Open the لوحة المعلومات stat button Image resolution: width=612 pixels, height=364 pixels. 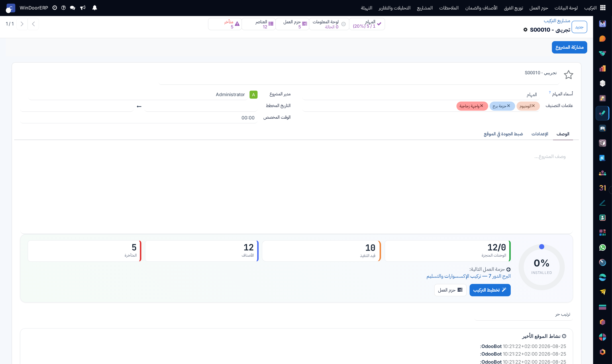tap(329, 24)
